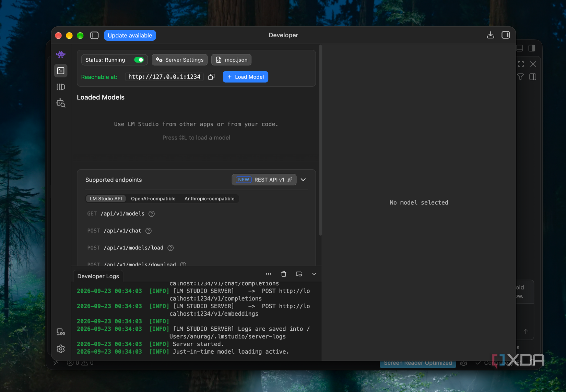Copy the server address to clipboard

point(211,77)
